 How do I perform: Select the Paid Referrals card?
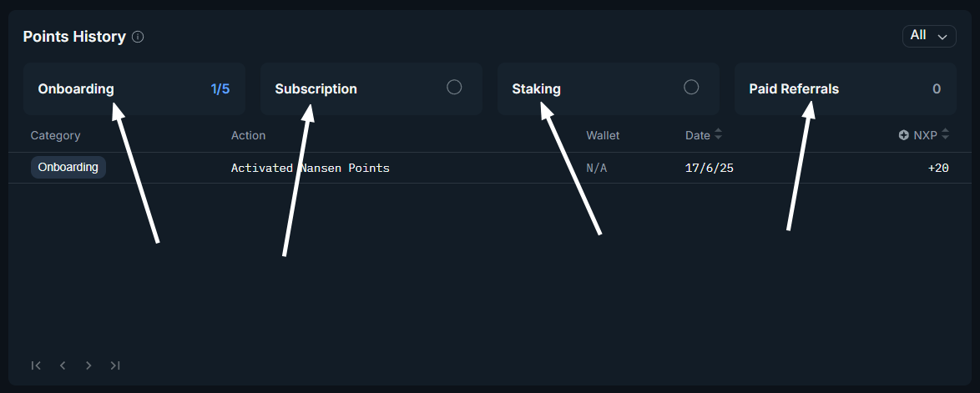click(845, 88)
